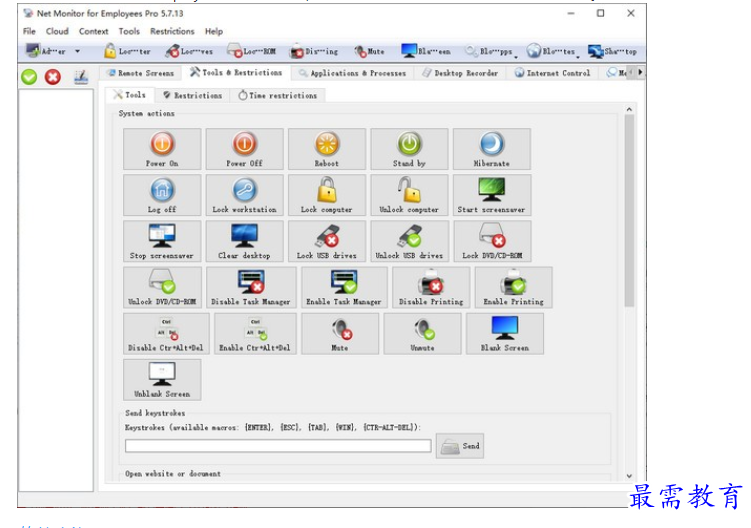Click the Reboot action button

(x=327, y=149)
